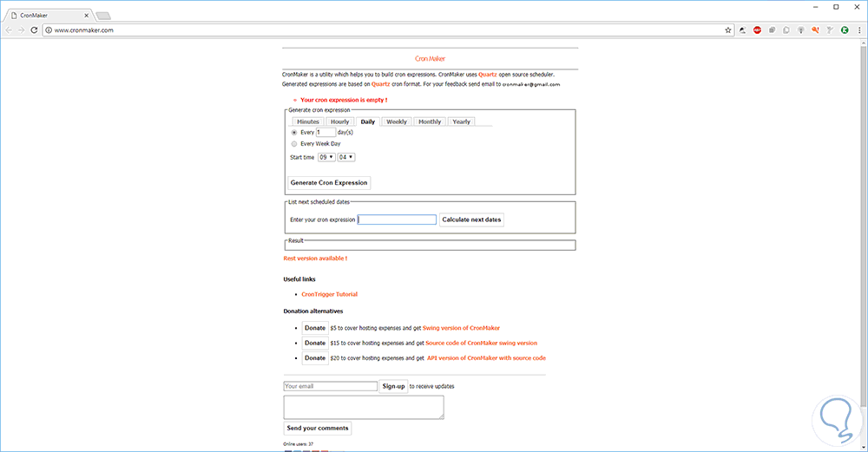Click Generate Cron Expression button
This screenshot has width=868, height=452.
329,182
